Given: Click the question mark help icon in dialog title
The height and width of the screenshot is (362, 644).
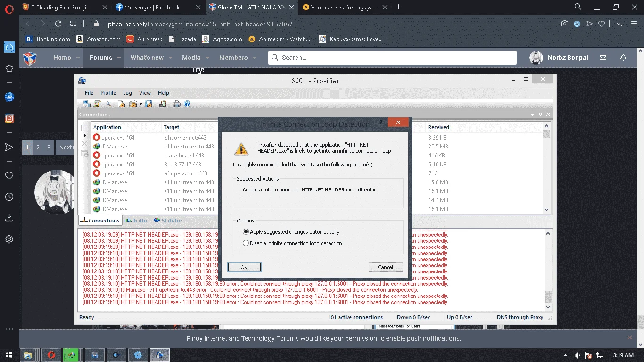Looking at the screenshot, I should 381,122.
